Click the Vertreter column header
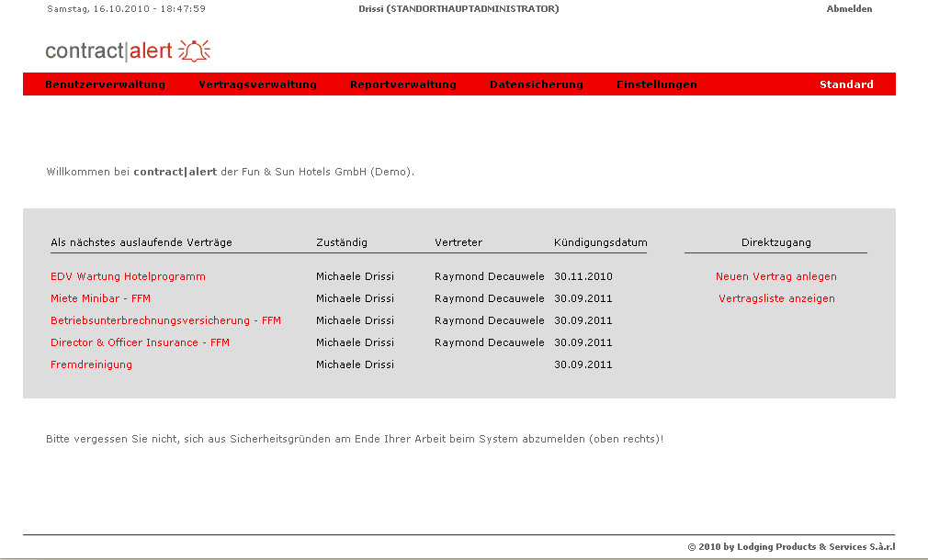This screenshot has height=560, width=928. coord(458,242)
